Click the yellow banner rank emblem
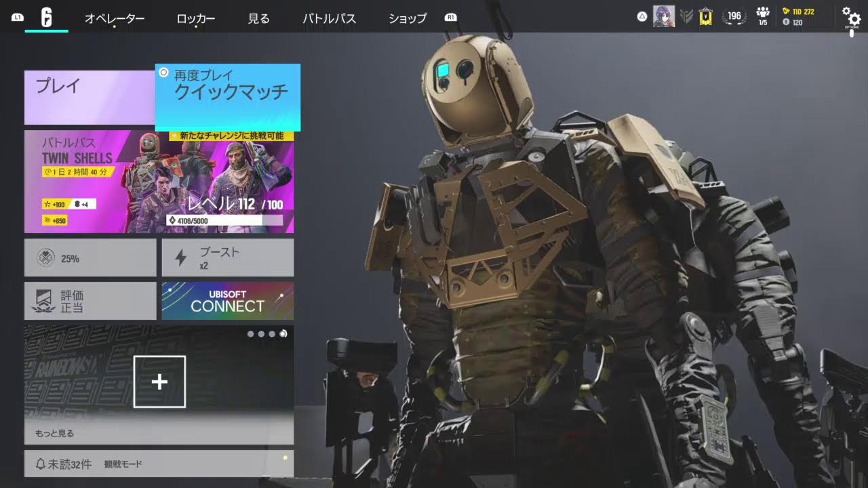Image resolution: width=868 pixels, height=488 pixels. point(706,17)
